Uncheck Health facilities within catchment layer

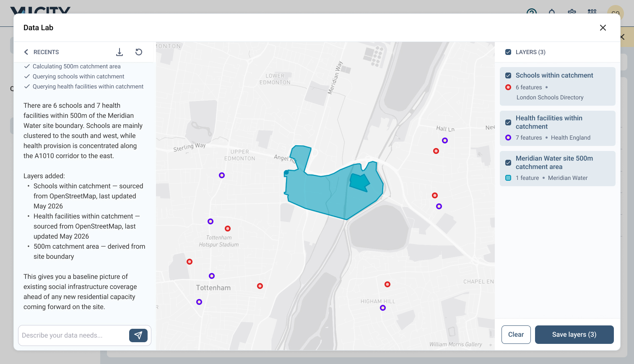[x=508, y=122]
